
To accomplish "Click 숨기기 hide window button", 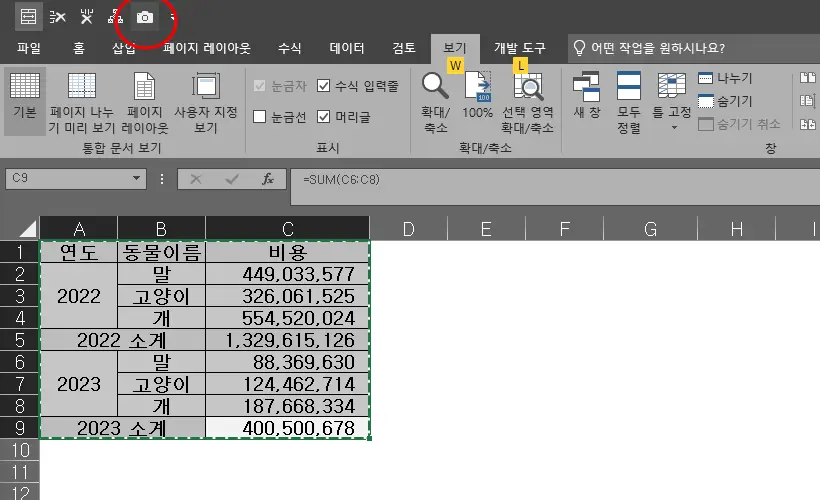I will coord(725,101).
